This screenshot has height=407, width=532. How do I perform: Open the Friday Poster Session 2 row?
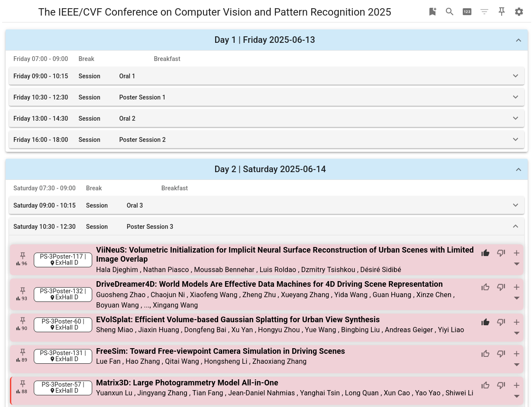(x=266, y=140)
